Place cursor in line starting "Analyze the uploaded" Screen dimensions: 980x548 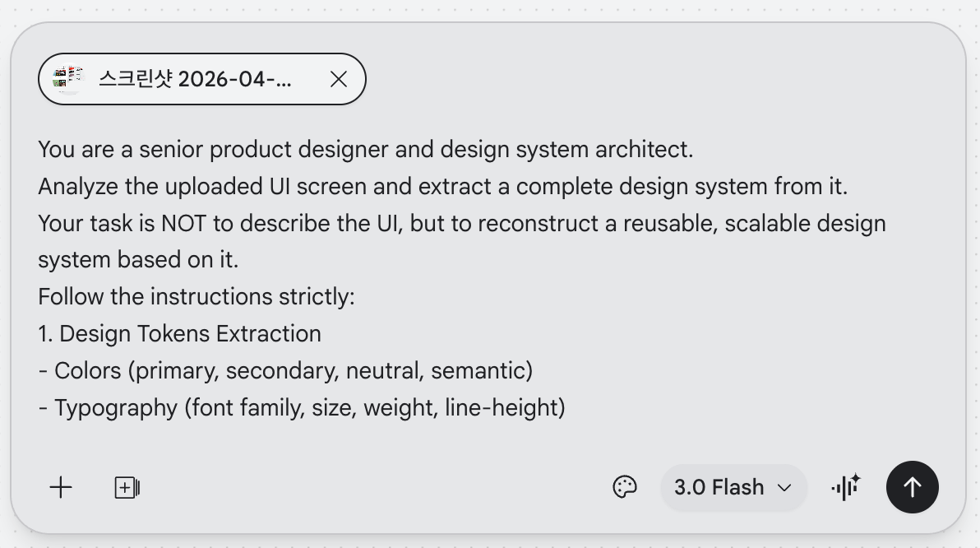442,187
